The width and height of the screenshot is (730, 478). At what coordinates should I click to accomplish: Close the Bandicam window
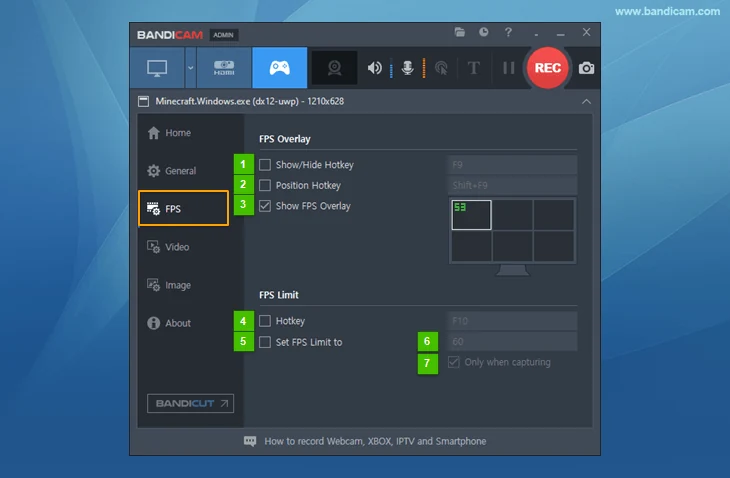click(x=586, y=32)
